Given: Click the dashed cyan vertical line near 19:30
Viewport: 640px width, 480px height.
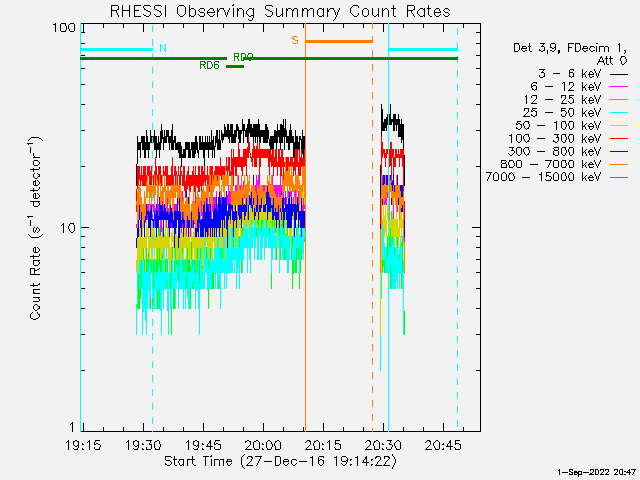Looking at the screenshot, I should (x=153, y=227).
